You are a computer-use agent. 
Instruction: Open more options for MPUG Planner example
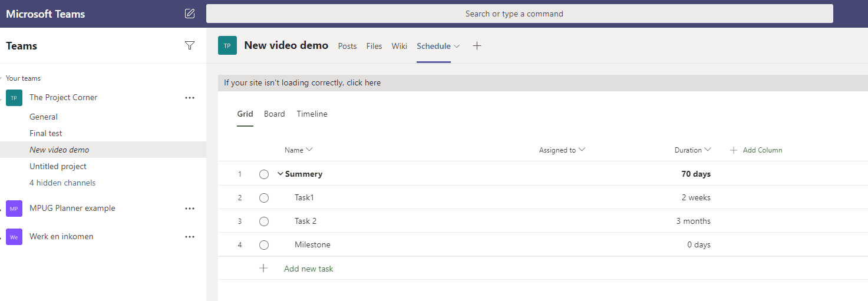click(x=190, y=209)
